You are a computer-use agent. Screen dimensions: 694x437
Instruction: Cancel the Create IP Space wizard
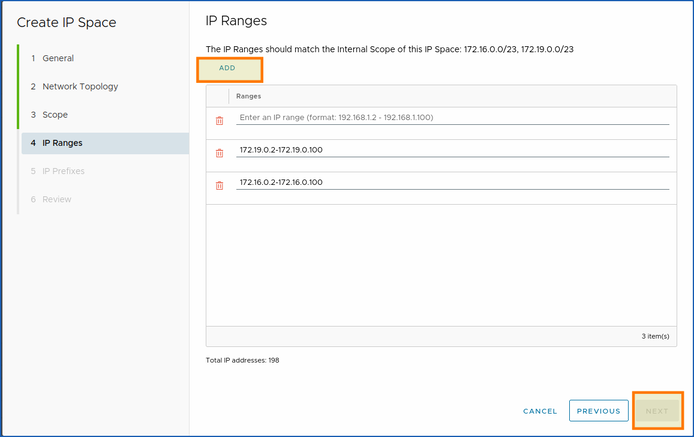540,411
